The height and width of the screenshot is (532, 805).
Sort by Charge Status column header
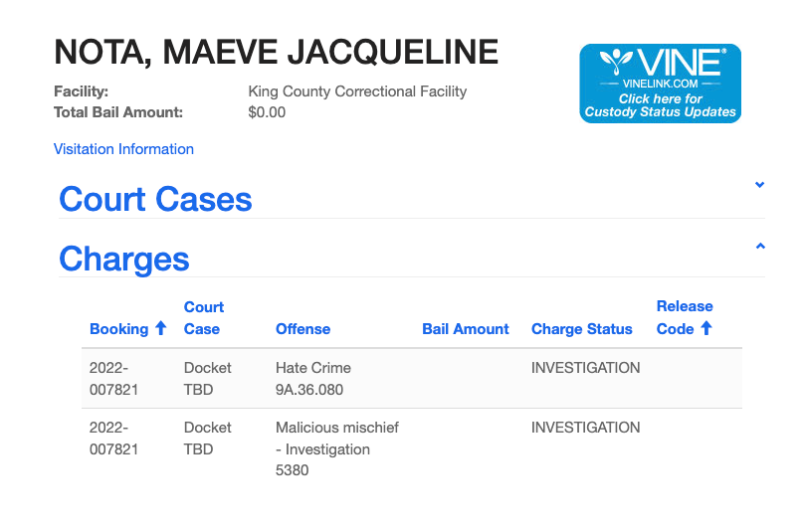point(581,329)
